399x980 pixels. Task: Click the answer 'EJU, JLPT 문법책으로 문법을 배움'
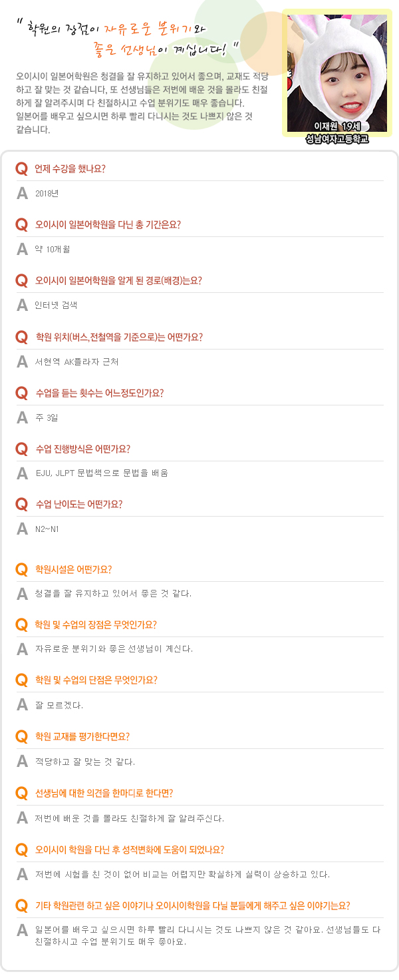tap(101, 473)
